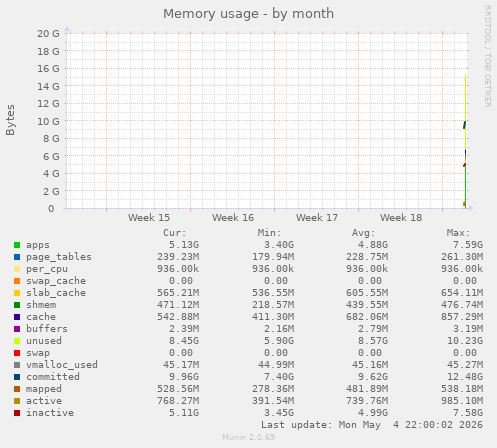The image size is (497, 448).
Task: Select the 'mapped' legend label
Action: [x=44, y=389]
